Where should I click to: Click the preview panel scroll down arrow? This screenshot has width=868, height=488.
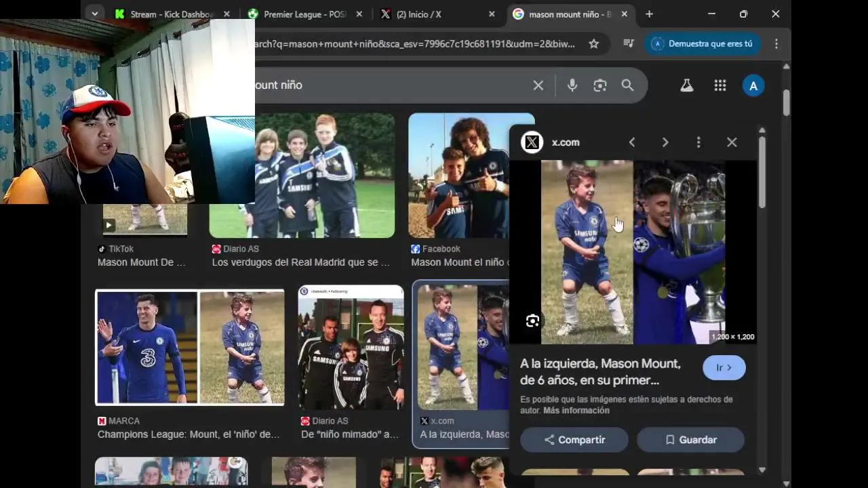[x=762, y=470]
